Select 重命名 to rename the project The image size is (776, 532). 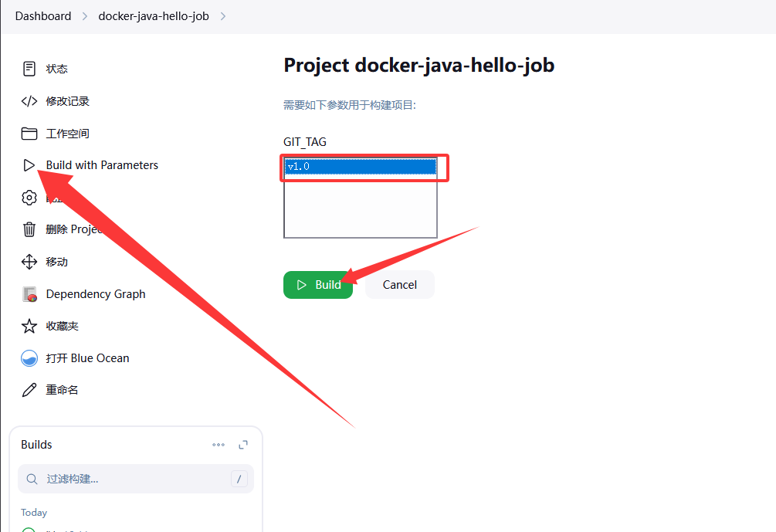[x=63, y=390]
